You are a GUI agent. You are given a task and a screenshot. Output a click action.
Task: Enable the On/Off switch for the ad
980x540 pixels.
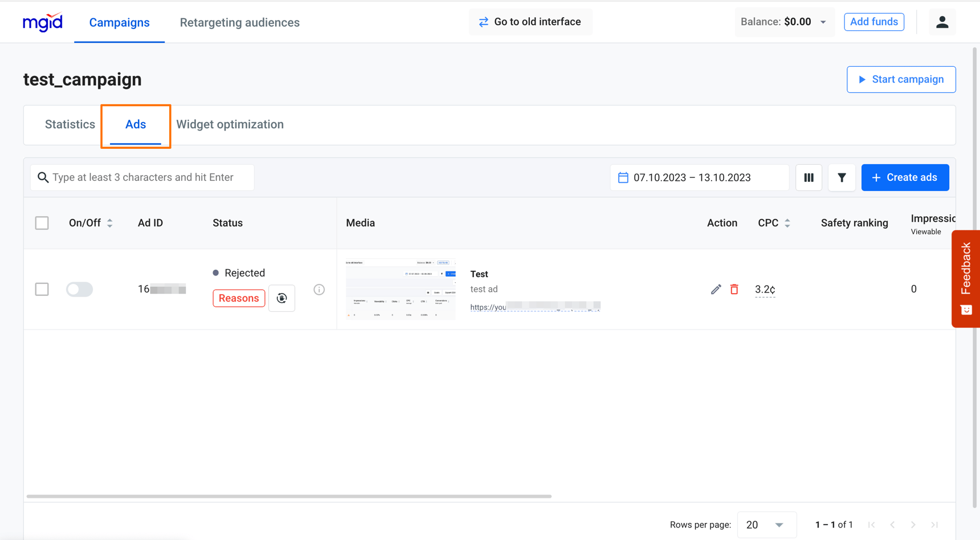pyautogui.click(x=79, y=289)
